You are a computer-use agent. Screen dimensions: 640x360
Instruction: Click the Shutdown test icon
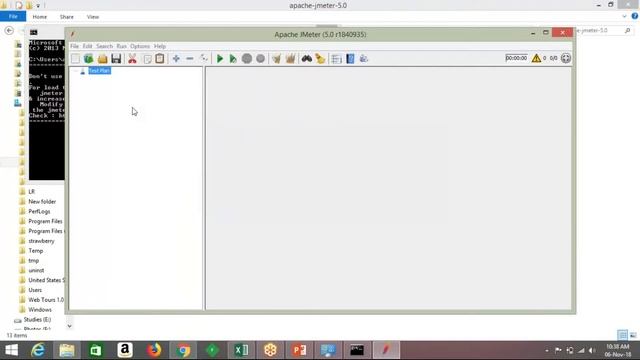point(260,58)
